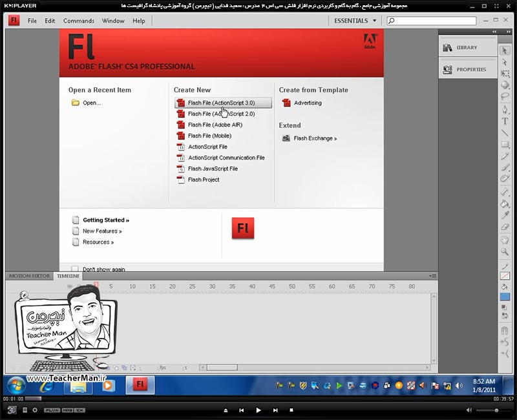Select the Lasso tool
Screen dimensions: 517x420
tap(505, 96)
